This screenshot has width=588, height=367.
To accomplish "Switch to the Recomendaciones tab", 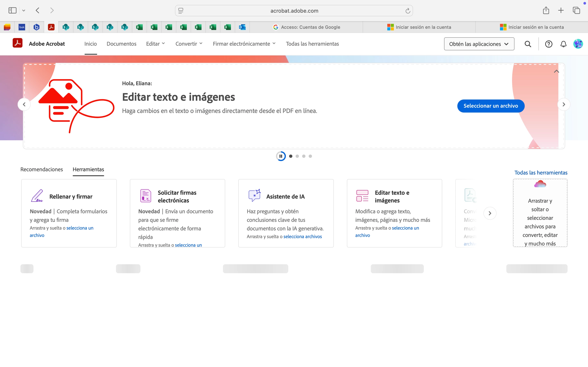I will (x=42, y=169).
